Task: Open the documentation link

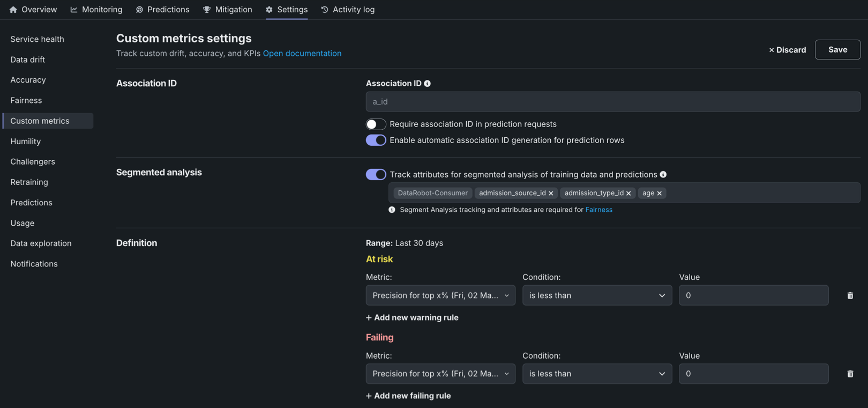Action: coord(302,54)
